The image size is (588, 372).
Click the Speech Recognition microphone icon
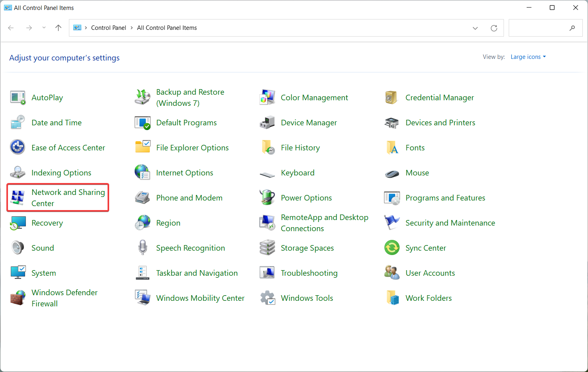click(142, 248)
